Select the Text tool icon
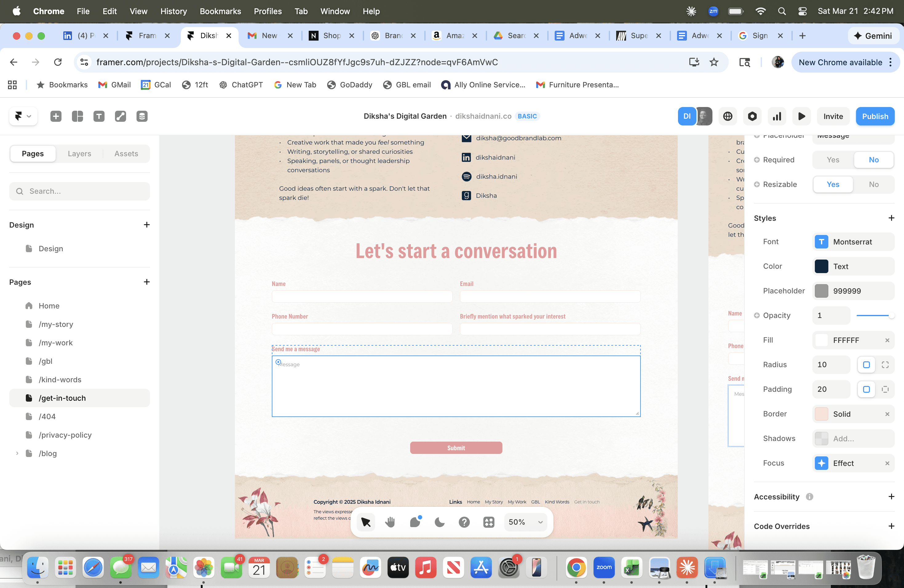The image size is (904, 588). click(99, 116)
